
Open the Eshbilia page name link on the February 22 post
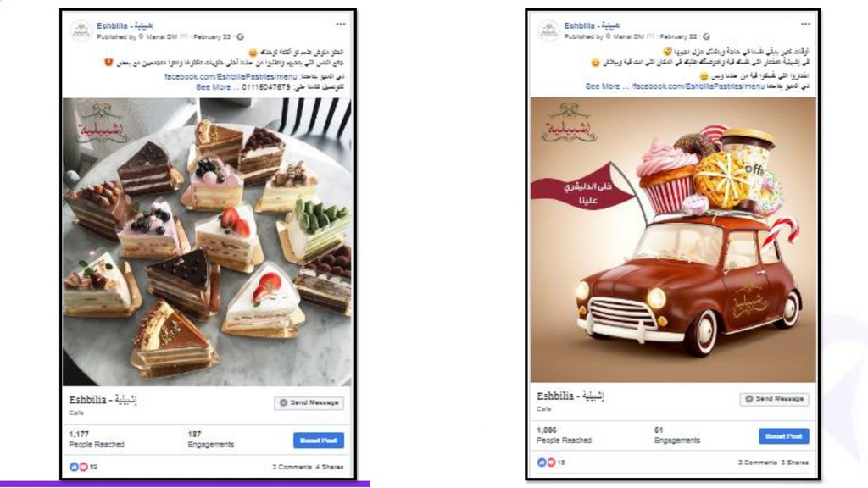pyautogui.click(x=592, y=25)
